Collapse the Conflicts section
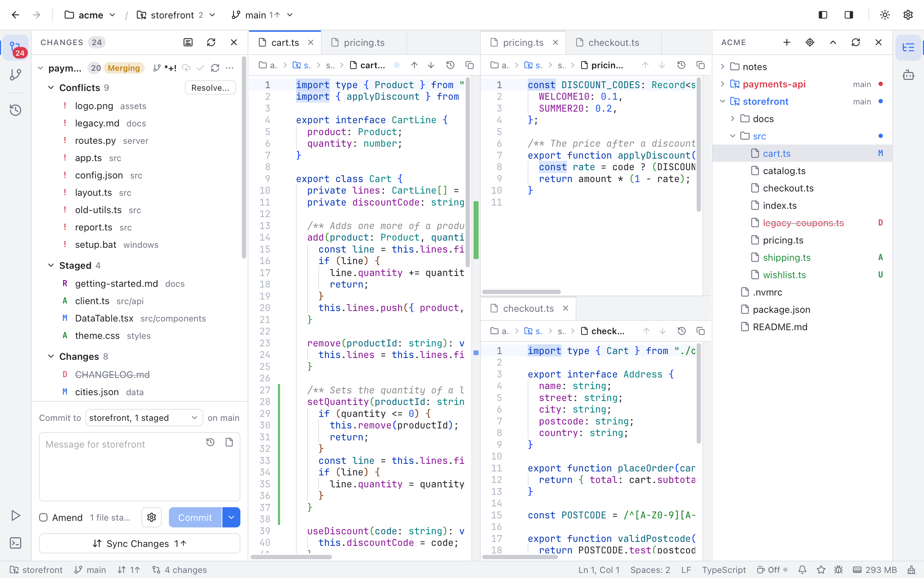The height and width of the screenshot is (578, 924). [51, 87]
